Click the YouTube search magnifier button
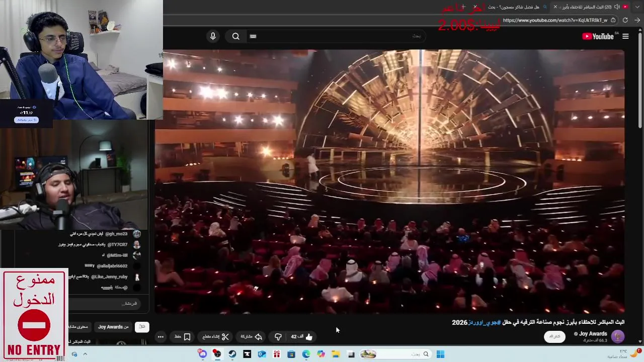 click(x=236, y=36)
